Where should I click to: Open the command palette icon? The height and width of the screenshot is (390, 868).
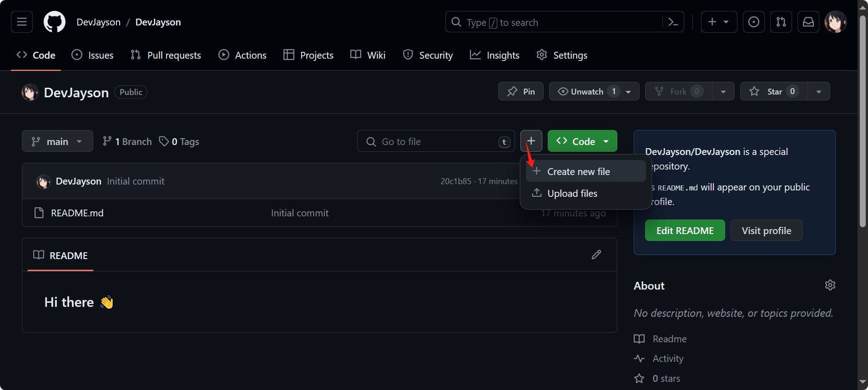[673, 22]
